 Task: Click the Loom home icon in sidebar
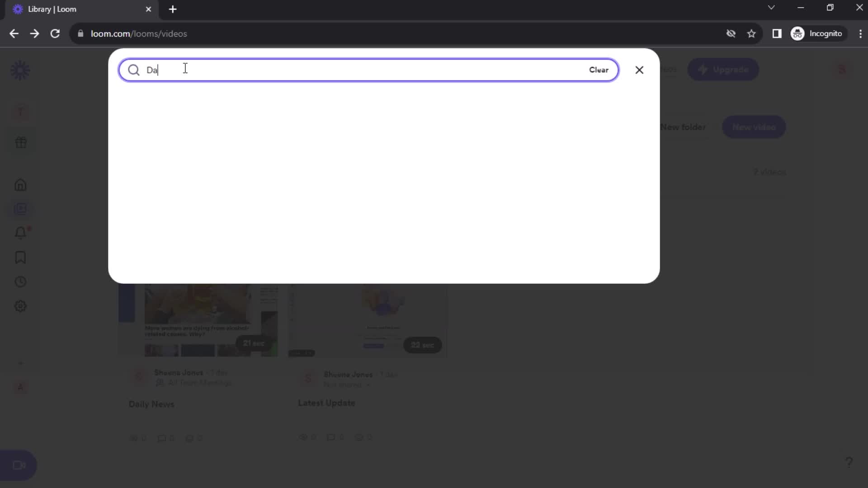tap(20, 185)
